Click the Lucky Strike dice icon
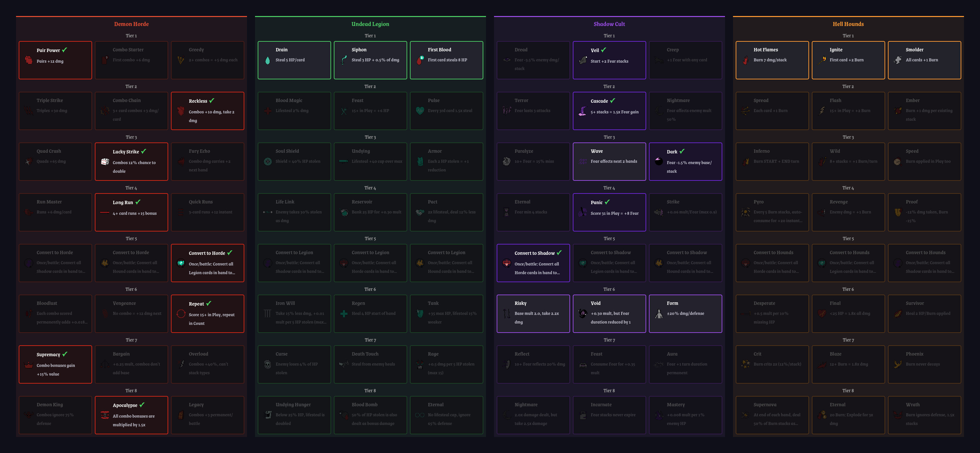The height and width of the screenshot is (453, 980). click(104, 162)
